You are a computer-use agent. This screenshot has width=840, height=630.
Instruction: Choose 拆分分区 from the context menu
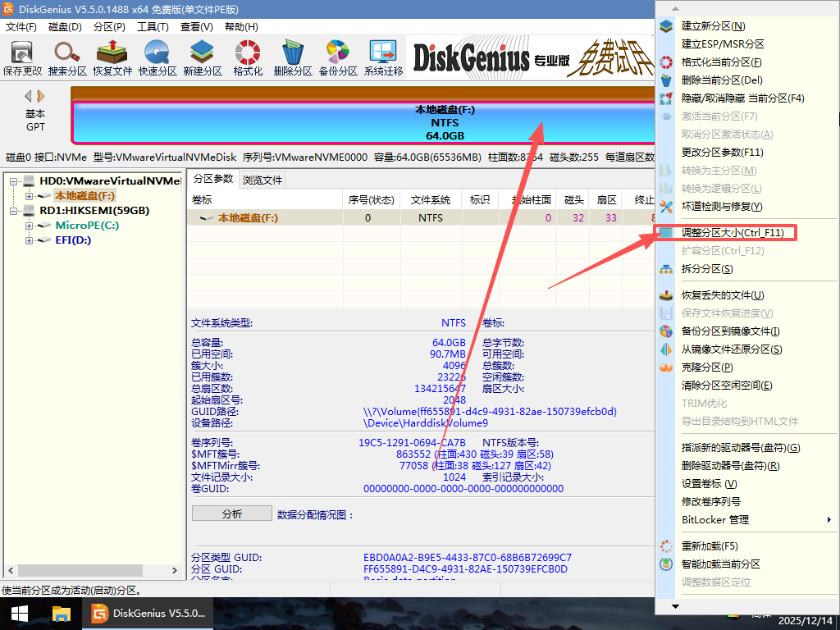[x=706, y=269]
